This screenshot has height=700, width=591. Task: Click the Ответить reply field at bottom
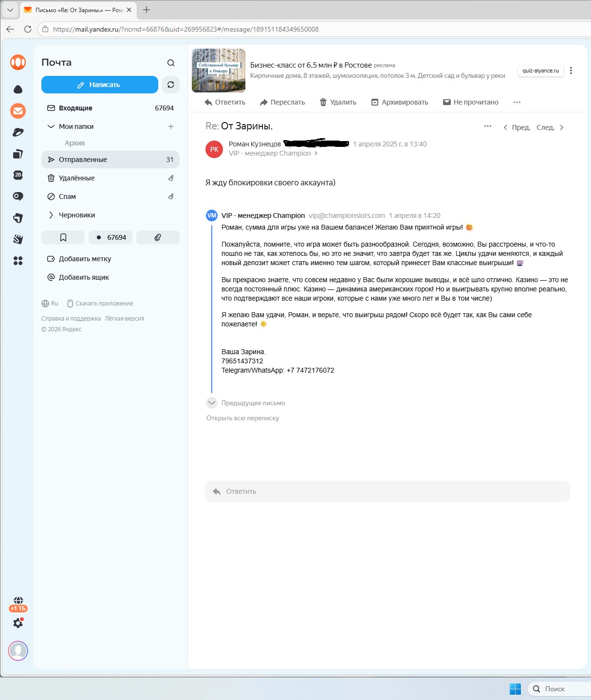(388, 491)
